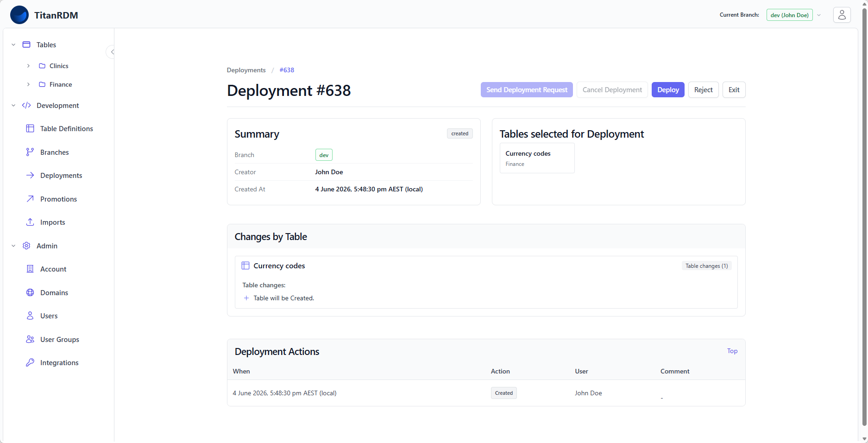Open Promotions in the sidebar

pos(59,199)
